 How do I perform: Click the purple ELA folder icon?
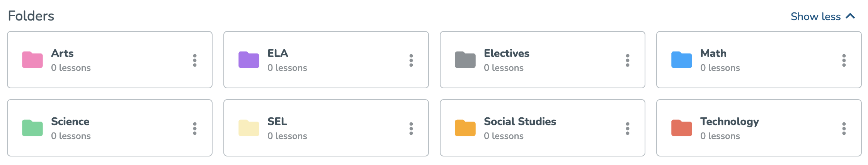(x=249, y=60)
